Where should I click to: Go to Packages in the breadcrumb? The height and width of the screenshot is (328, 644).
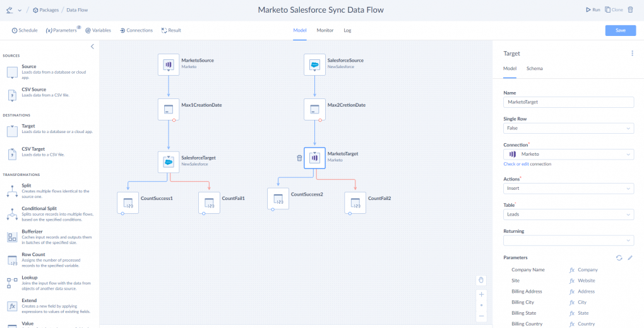[46, 10]
